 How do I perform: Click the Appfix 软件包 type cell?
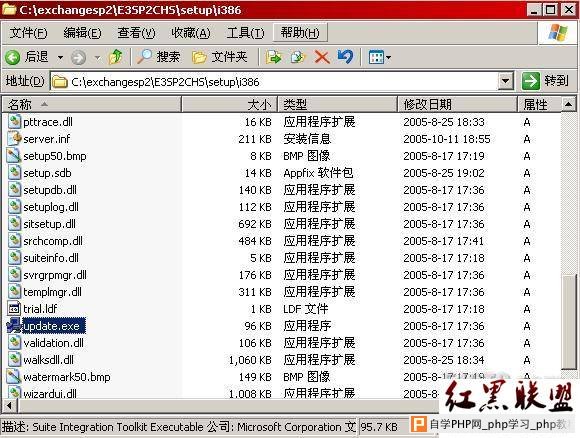pyautogui.click(x=318, y=173)
